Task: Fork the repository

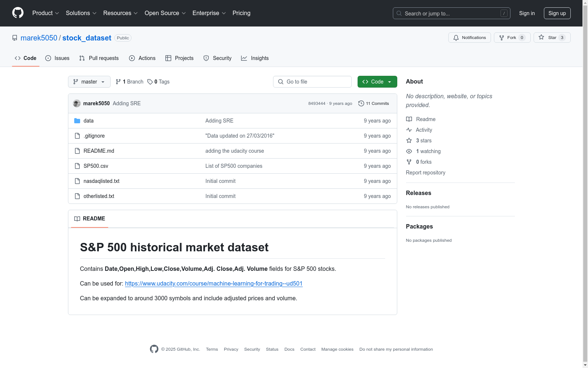Action: point(512,38)
